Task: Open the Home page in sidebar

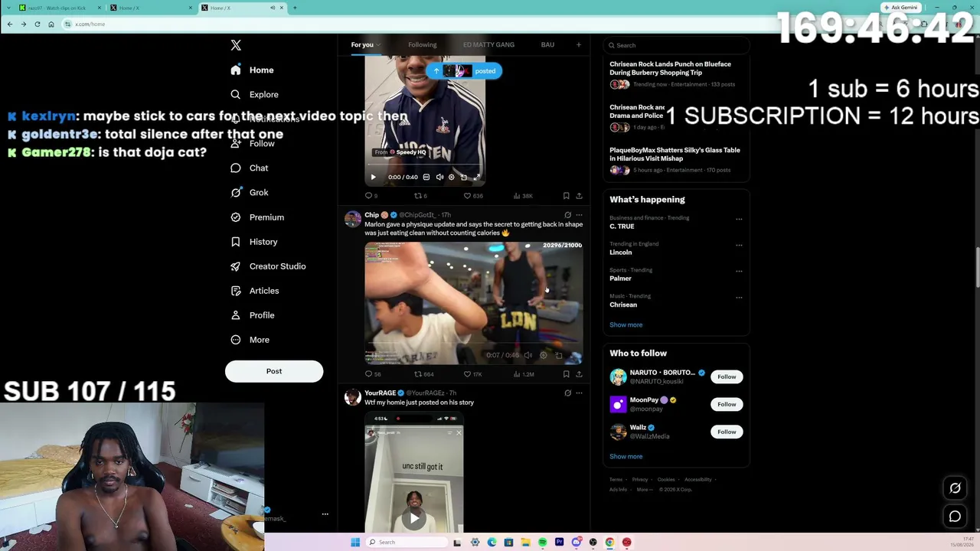Action: pos(252,70)
